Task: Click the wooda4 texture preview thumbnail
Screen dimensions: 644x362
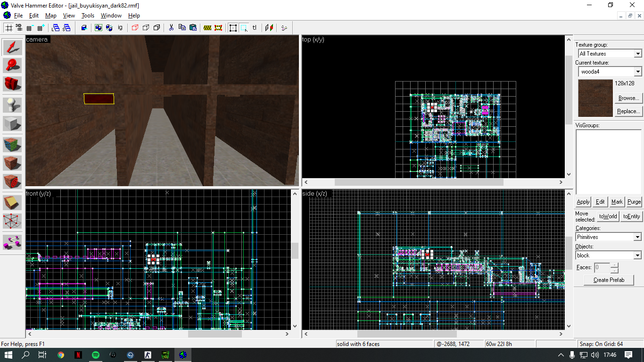Action: tap(595, 98)
